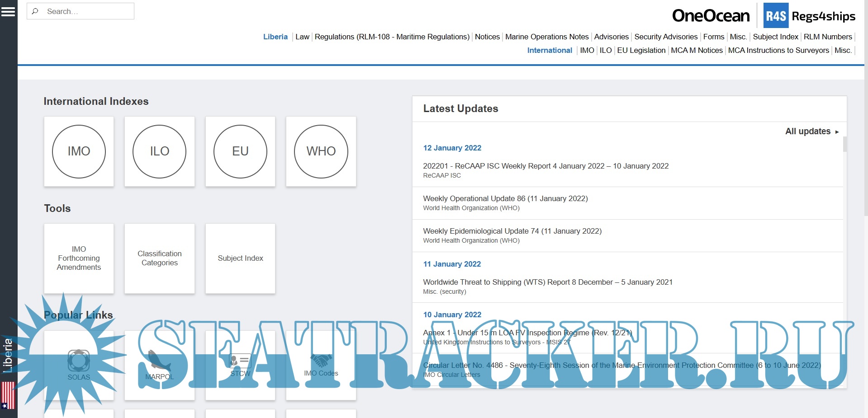Open the SOLAS lifebuoy icon link
This screenshot has width=868, height=418.
point(79,361)
